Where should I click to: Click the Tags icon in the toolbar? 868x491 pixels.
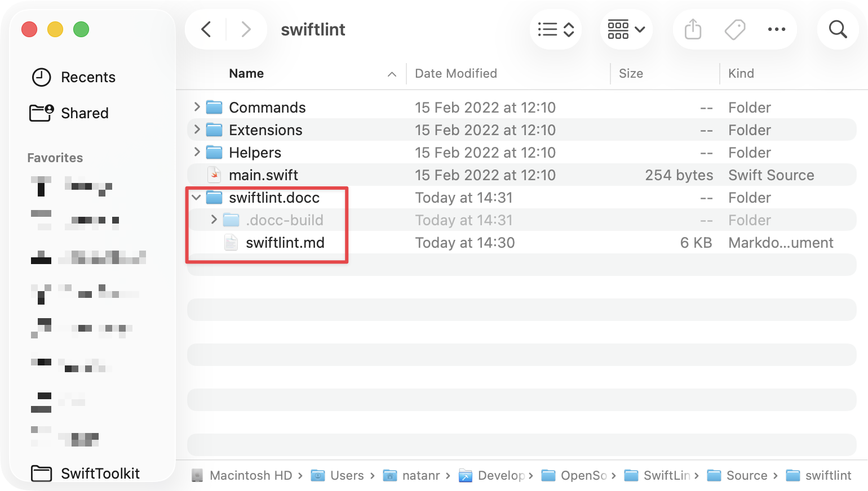(x=734, y=29)
